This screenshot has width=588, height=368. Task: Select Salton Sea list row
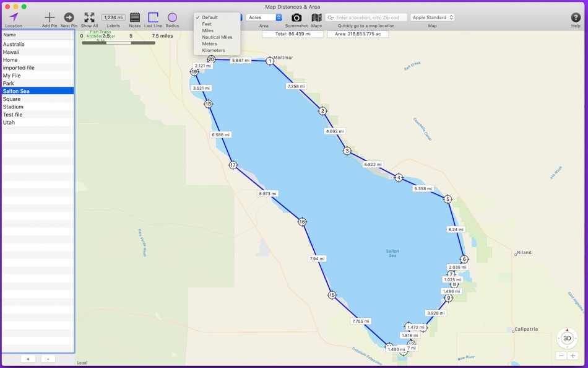(38, 91)
